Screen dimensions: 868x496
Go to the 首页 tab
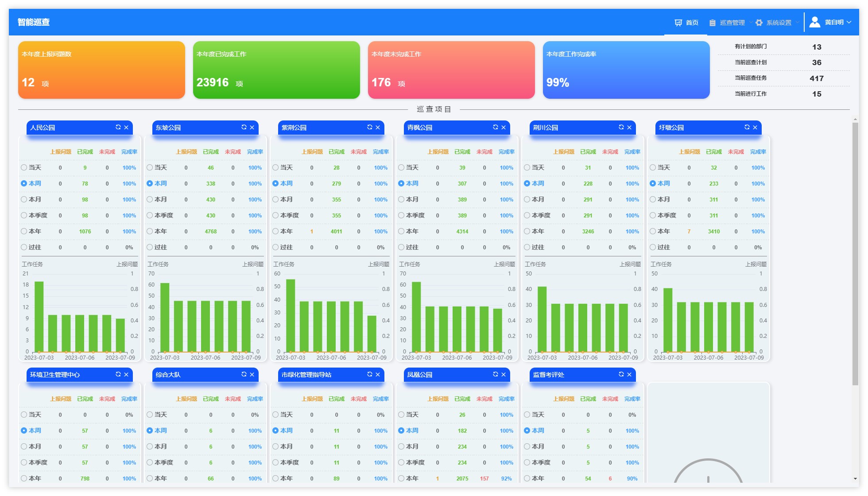pos(687,23)
